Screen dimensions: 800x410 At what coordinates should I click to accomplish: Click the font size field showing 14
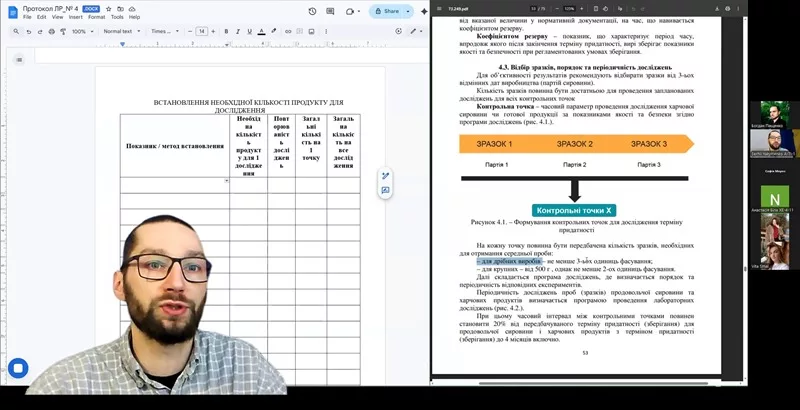201,31
